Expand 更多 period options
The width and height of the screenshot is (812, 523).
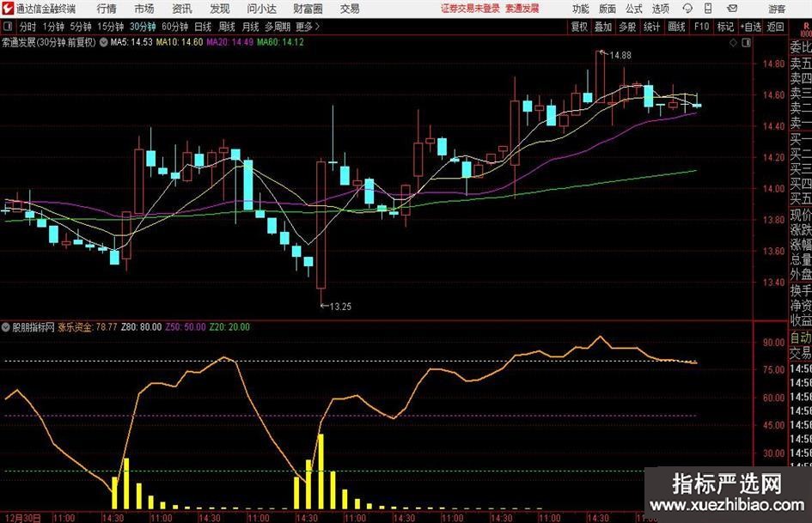(308, 27)
